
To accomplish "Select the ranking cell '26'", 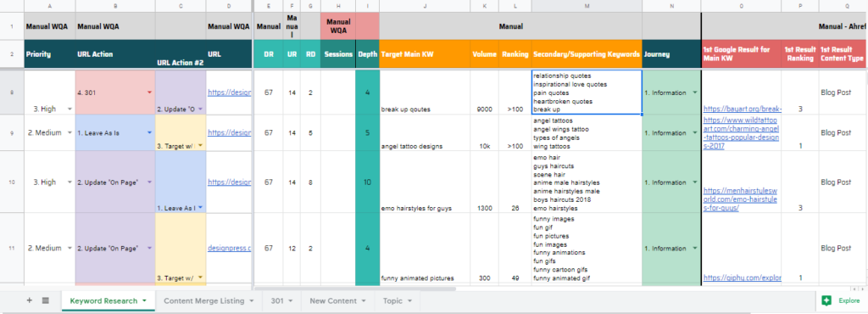I will pyautogui.click(x=515, y=182).
